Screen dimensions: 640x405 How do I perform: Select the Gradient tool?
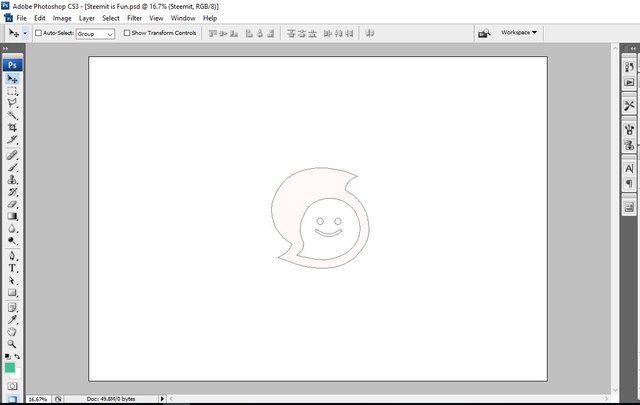12,216
